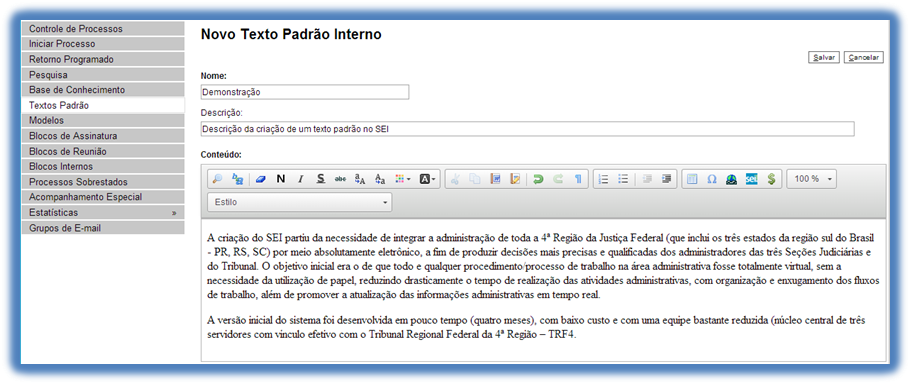This screenshot has height=384, width=910.
Task: Click the Redo arrow icon
Action: tap(558, 179)
